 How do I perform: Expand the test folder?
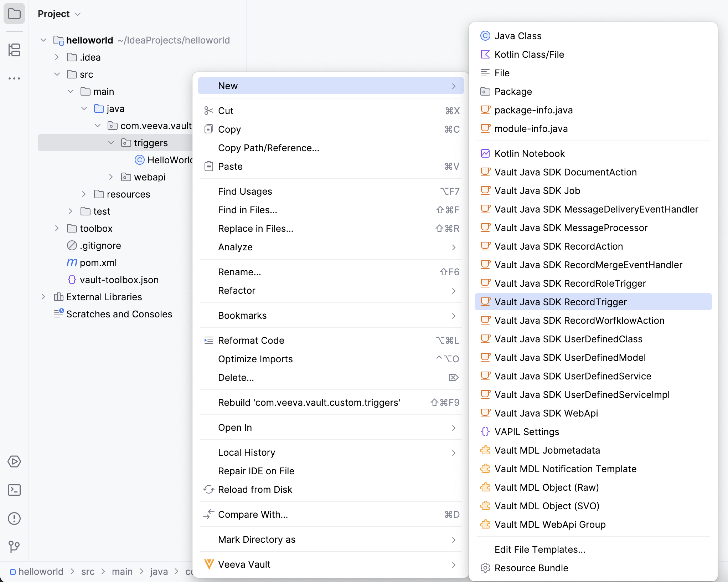(x=70, y=211)
